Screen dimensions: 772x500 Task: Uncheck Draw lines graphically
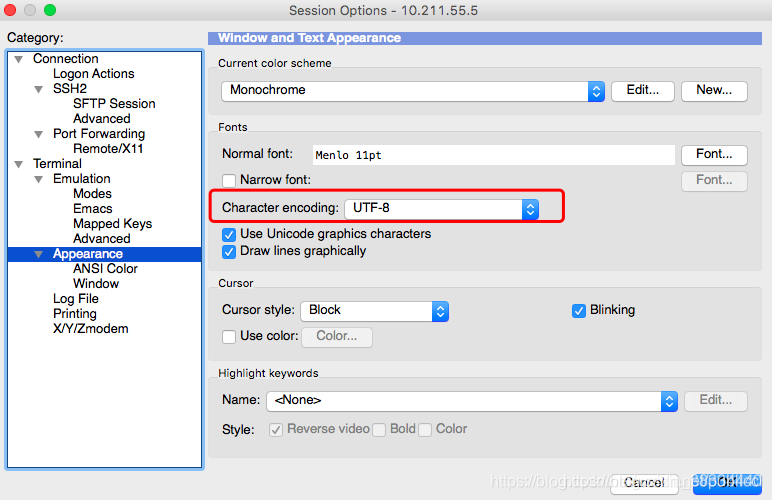pyautogui.click(x=229, y=252)
